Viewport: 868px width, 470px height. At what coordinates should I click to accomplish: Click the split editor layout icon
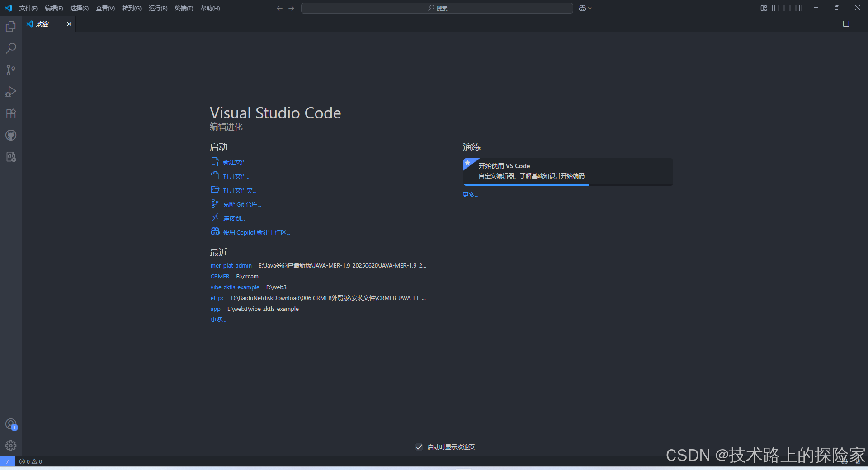click(x=846, y=24)
